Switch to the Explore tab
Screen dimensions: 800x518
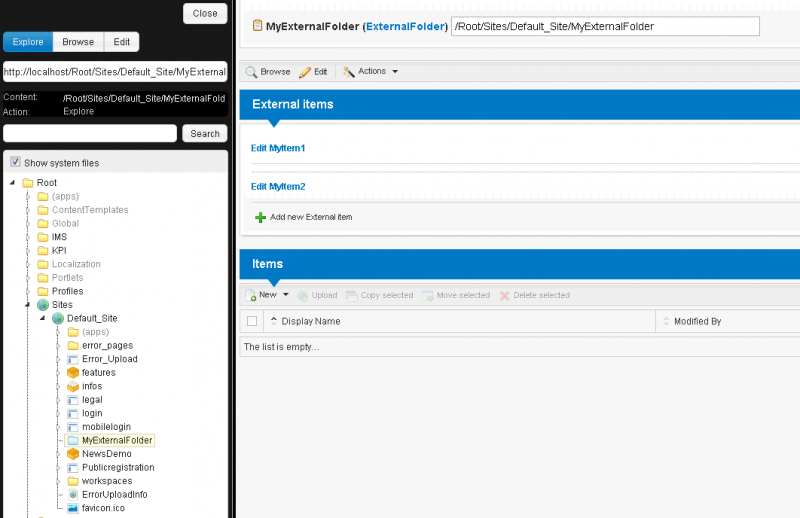click(28, 42)
